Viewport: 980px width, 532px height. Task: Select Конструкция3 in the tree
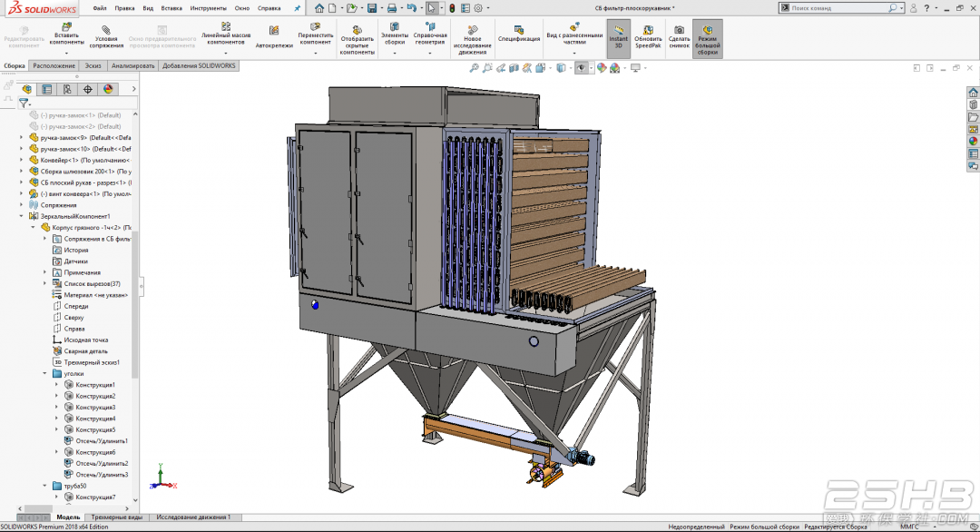(x=89, y=408)
